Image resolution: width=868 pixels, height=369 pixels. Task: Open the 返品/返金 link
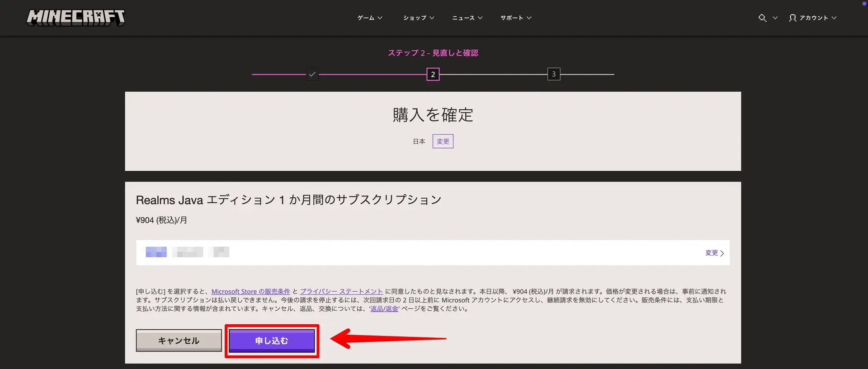coord(384,309)
